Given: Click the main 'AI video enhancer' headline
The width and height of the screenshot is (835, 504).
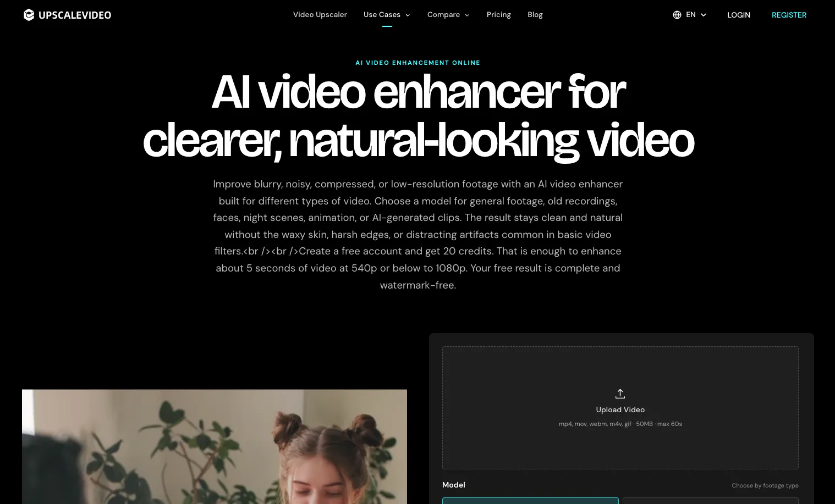Looking at the screenshot, I should (x=418, y=116).
